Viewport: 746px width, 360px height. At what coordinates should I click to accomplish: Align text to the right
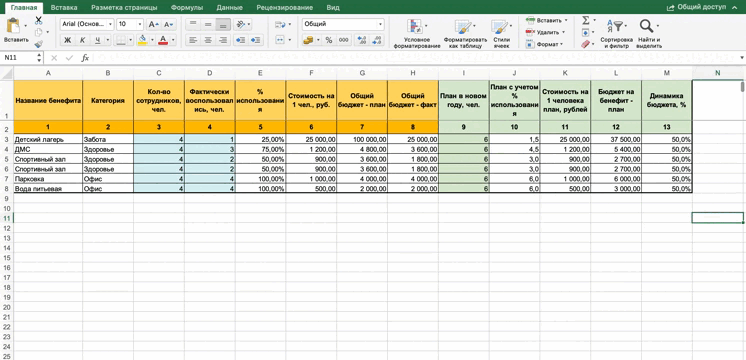tap(223, 39)
